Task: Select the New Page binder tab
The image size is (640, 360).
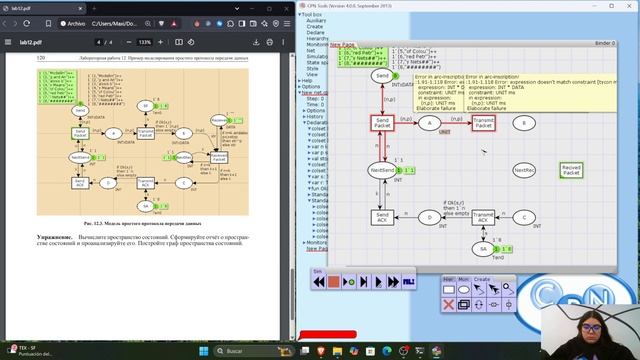Action: (342, 44)
